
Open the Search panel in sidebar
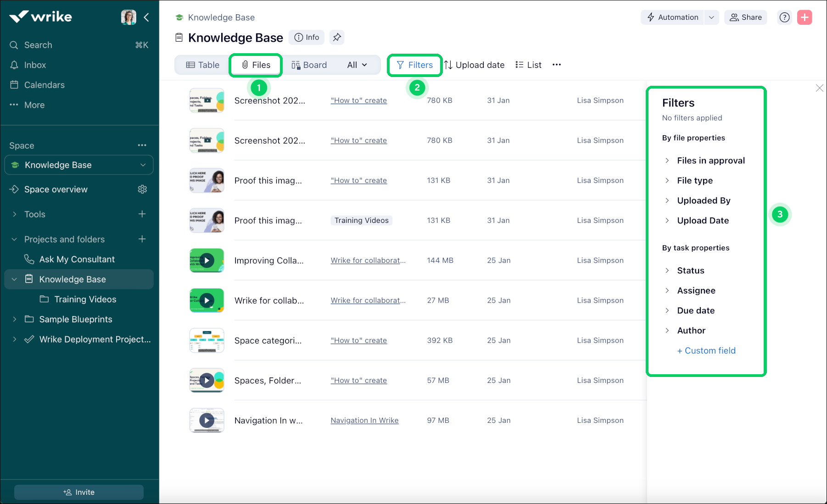[x=38, y=44]
